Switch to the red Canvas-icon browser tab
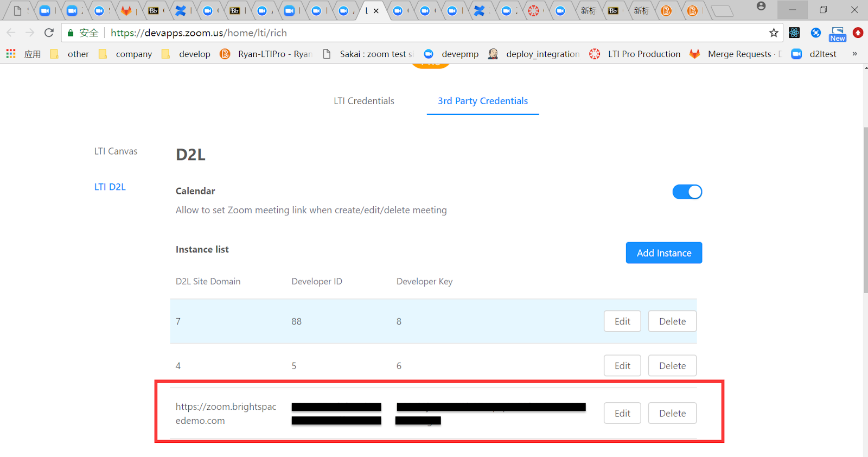 coord(534,11)
